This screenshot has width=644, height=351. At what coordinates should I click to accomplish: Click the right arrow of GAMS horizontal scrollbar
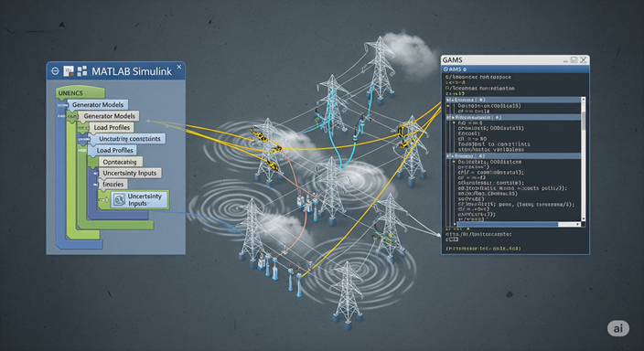pos(578,224)
